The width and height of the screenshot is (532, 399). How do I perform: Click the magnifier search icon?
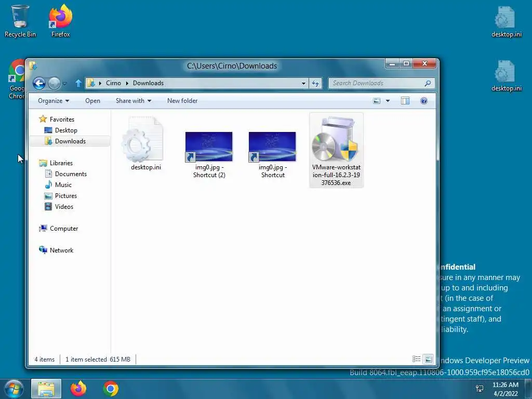[x=428, y=83]
